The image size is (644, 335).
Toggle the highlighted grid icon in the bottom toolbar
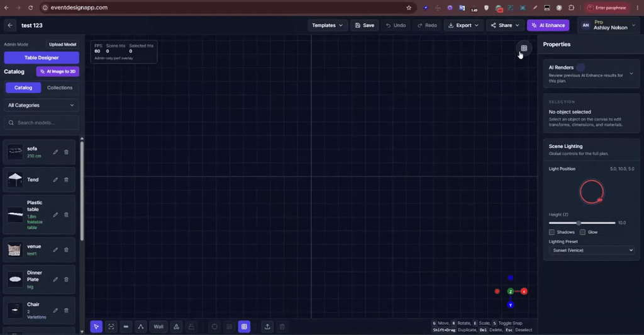244,326
